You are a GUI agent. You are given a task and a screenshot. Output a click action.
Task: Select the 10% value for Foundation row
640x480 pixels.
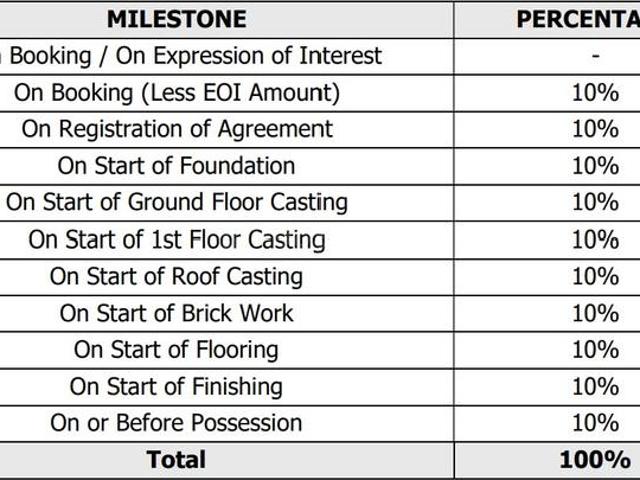coord(595,166)
